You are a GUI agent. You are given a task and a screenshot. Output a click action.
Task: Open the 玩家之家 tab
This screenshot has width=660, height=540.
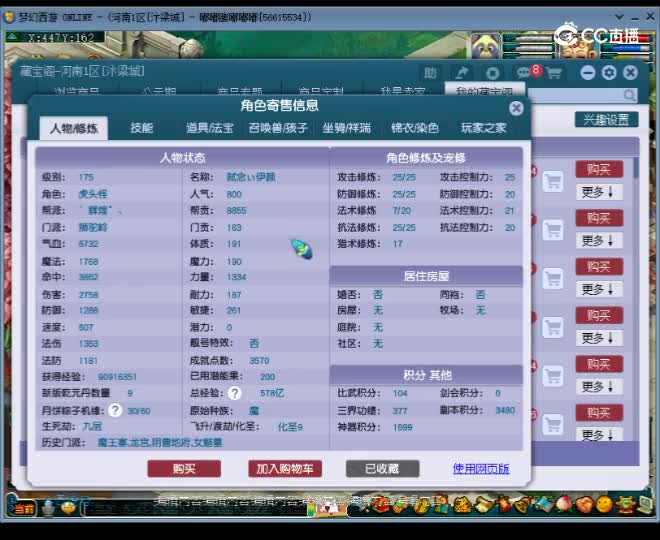coord(484,128)
